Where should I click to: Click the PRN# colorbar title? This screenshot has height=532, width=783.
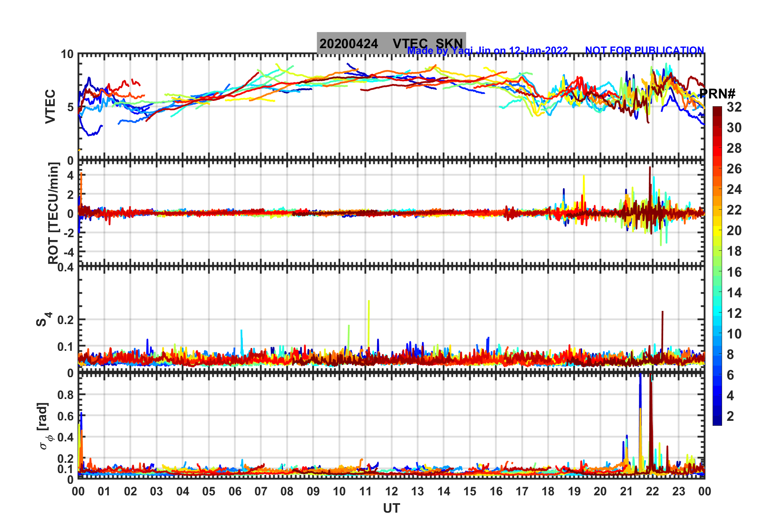[x=717, y=93]
